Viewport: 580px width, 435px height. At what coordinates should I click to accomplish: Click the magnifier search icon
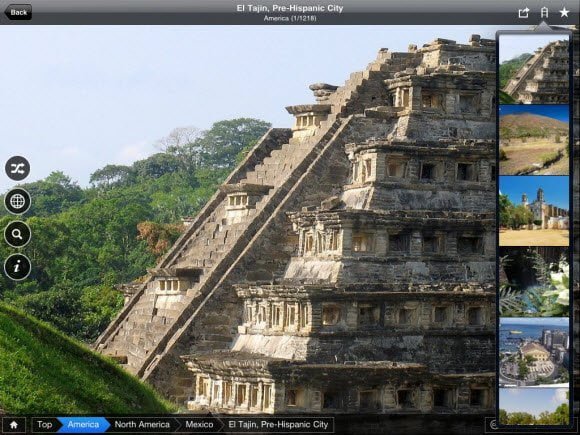[x=17, y=234]
